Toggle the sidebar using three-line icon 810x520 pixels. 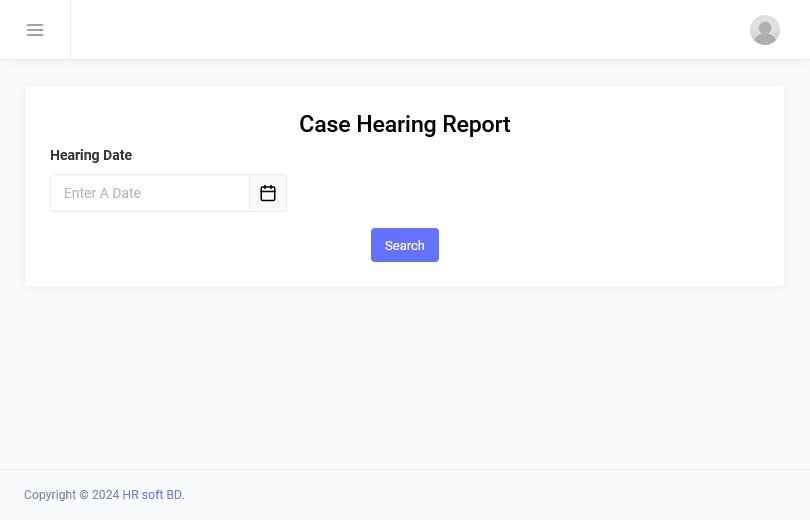tap(35, 30)
